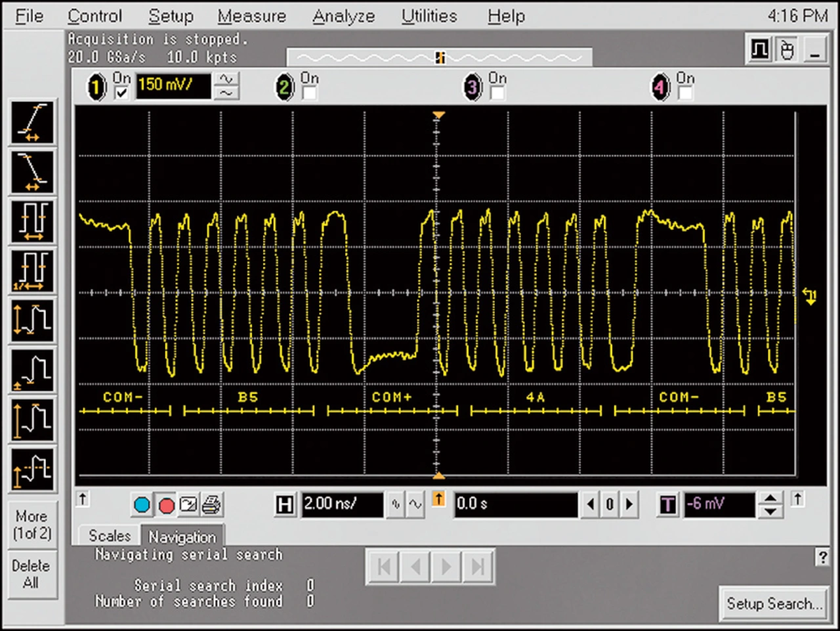Open trigger setup via T icon
This screenshot has height=631, width=840.
pos(667,505)
